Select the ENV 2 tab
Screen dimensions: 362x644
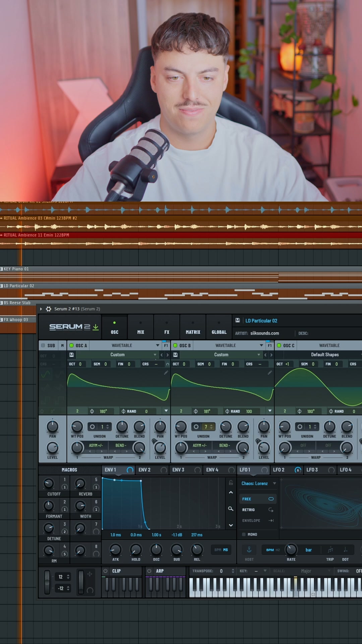coord(152,470)
